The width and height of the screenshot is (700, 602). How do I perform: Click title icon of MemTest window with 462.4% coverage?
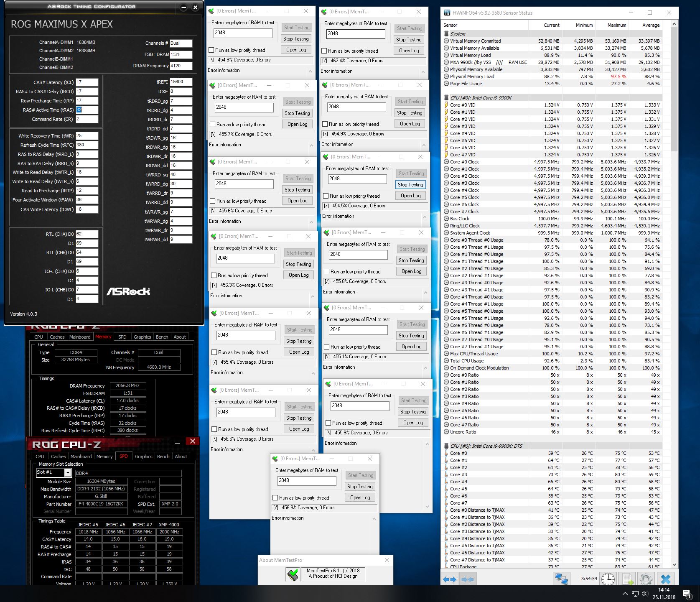(x=324, y=12)
